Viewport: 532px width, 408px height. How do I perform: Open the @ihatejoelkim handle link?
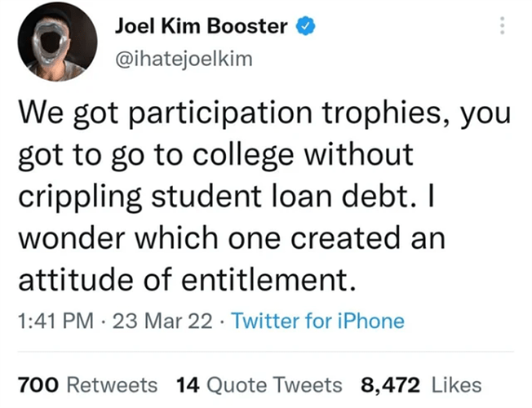coord(184,59)
